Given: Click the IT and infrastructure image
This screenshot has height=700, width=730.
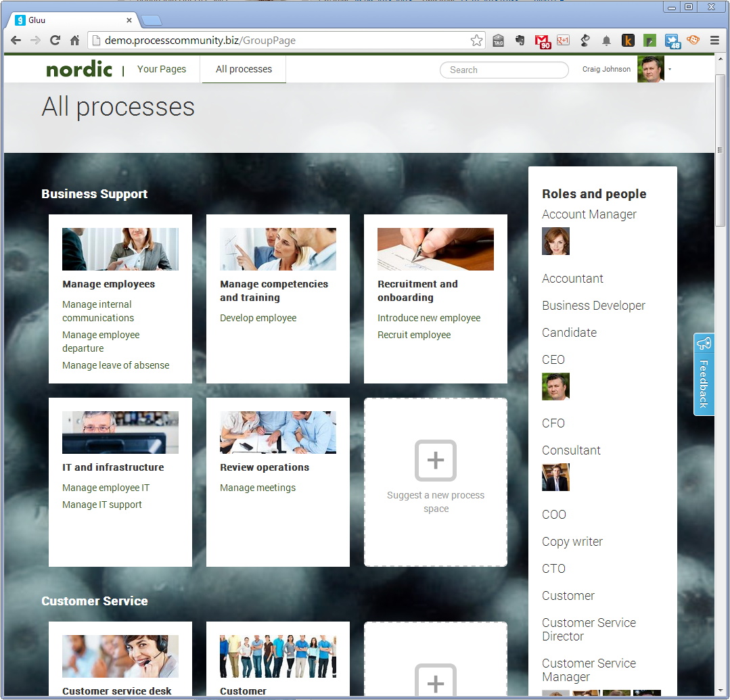Looking at the screenshot, I should (120, 432).
